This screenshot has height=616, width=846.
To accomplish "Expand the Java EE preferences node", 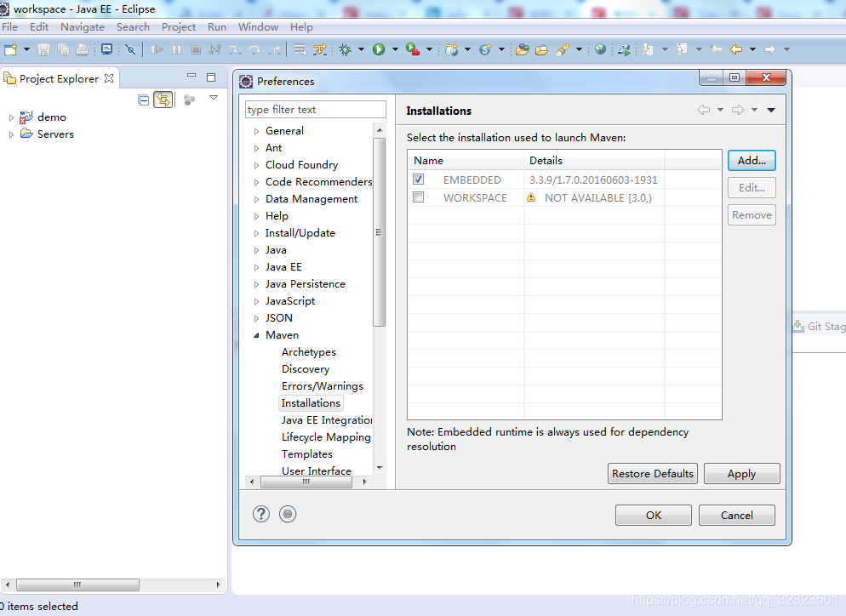I will 256,267.
